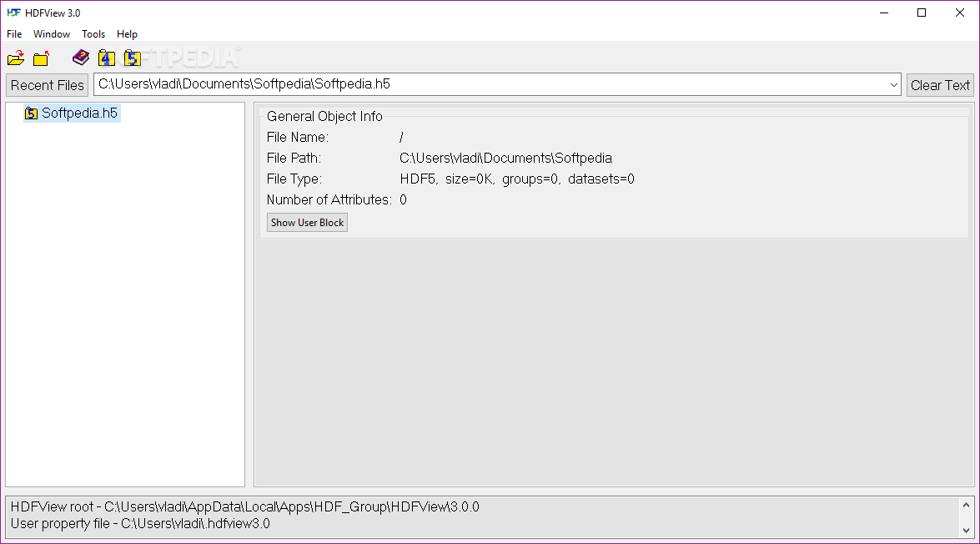980x544 pixels.
Task: Close the HDFView window
Action: (x=960, y=13)
